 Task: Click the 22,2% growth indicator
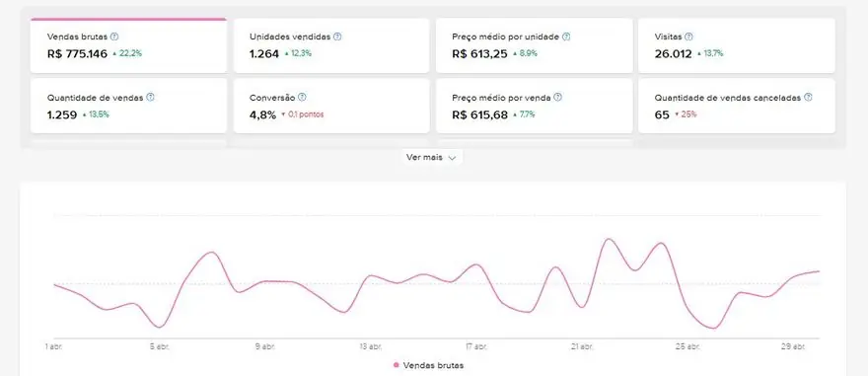pyautogui.click(x=127, y=53)
